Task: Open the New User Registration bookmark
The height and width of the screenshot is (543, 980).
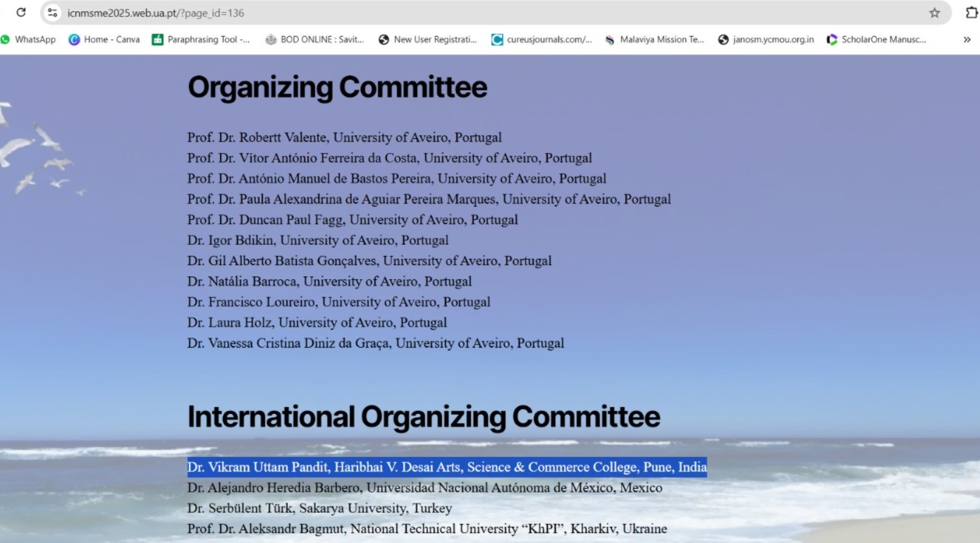Action: coord(428,39)
